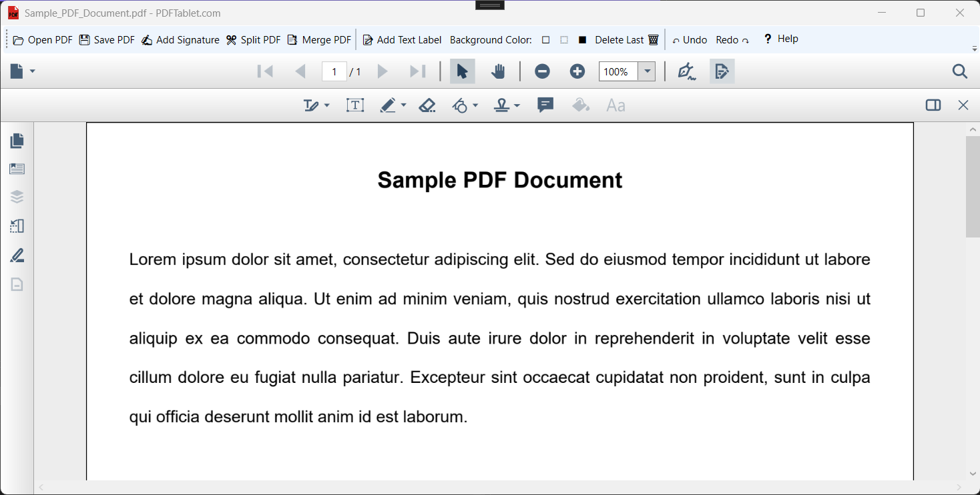Open the grayed document sidebar icon

click(x=17, y=284)
